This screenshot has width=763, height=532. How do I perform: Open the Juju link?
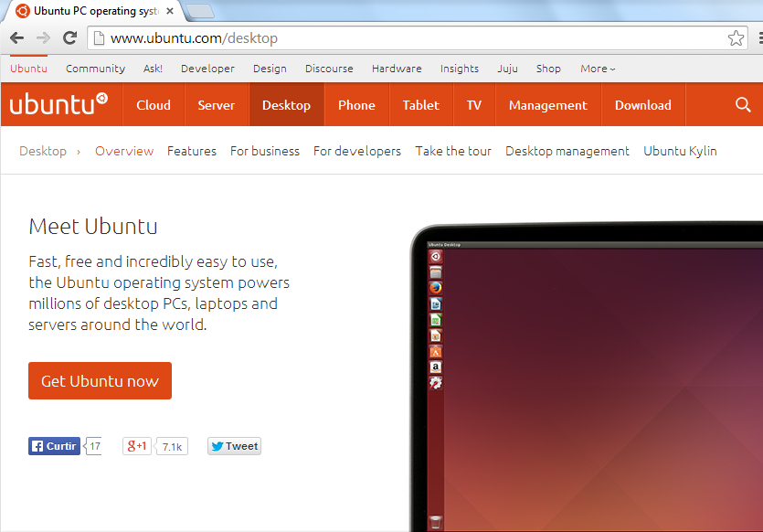507,69
